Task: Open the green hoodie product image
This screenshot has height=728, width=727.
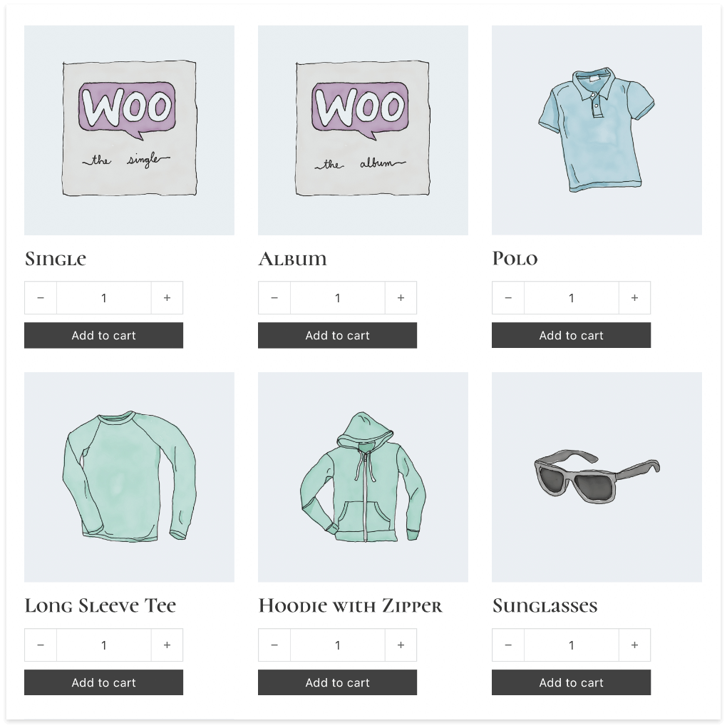Action: coord(363,477)
